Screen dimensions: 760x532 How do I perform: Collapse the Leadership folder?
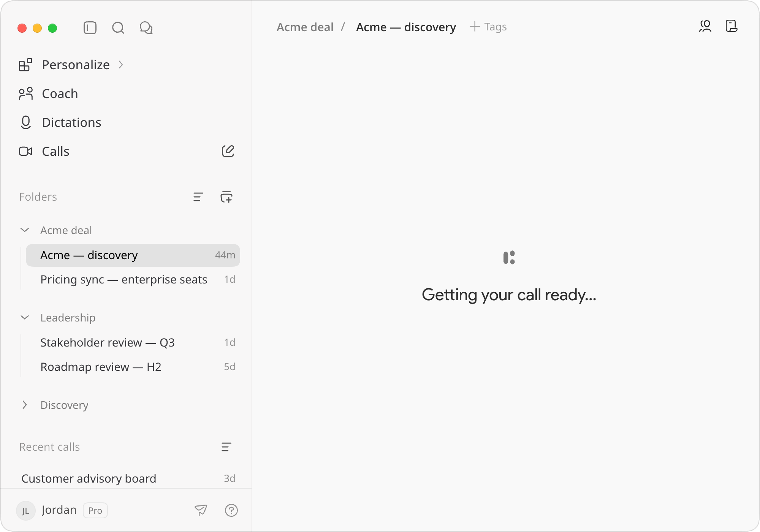[25, 318]
